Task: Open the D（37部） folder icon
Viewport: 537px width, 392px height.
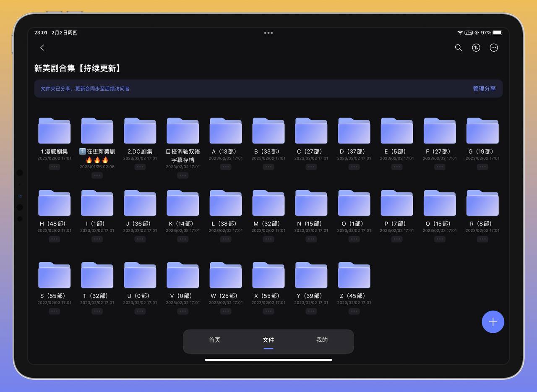Action: click(x=354, y=131)
